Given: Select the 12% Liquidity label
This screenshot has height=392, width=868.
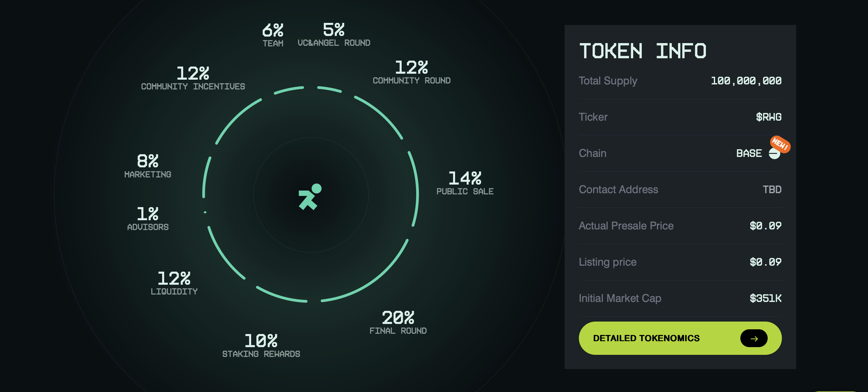Looking at the screenshot, I should pyautogui.click(x=174, y=283).
